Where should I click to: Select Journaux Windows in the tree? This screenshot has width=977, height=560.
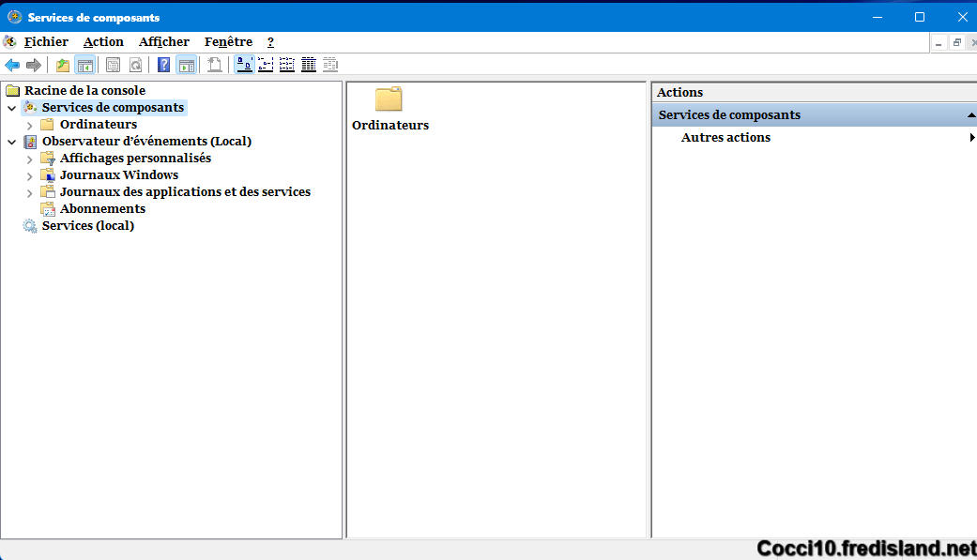(x=119, y=174)
